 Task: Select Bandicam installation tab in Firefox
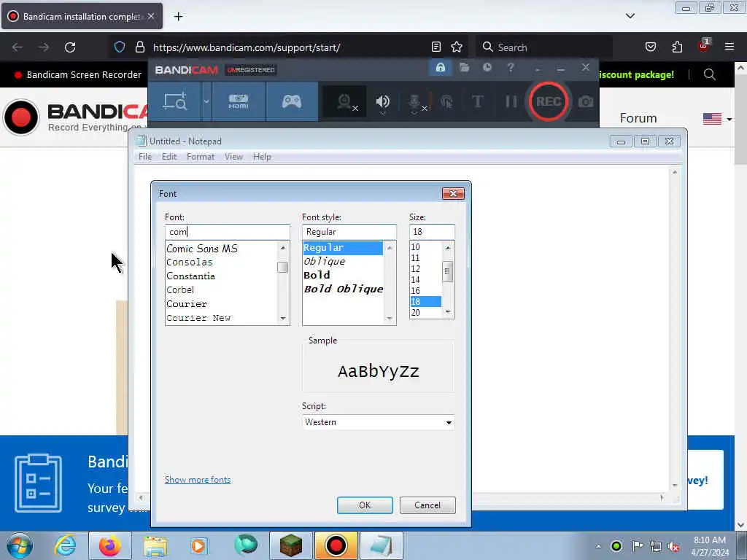(82, 16)
